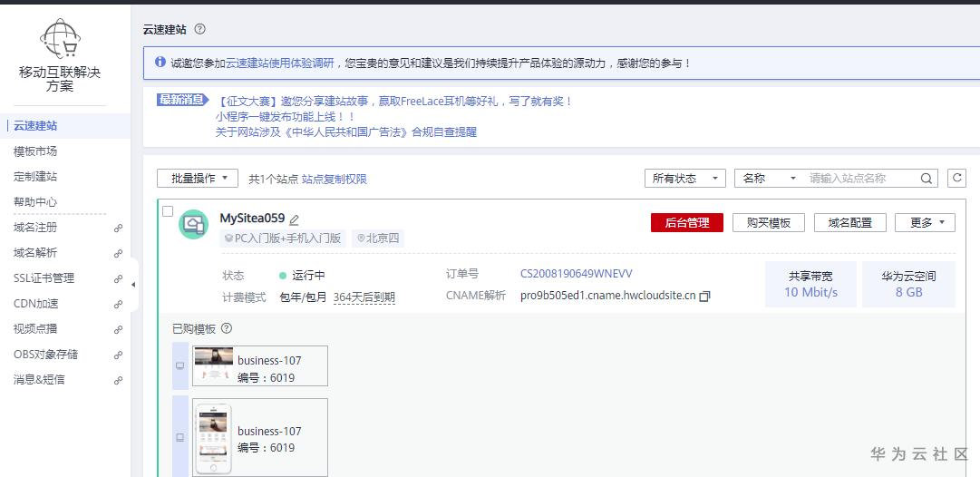Refresh the site list
This screenshot has width=980, height=477.
point(956,178)
